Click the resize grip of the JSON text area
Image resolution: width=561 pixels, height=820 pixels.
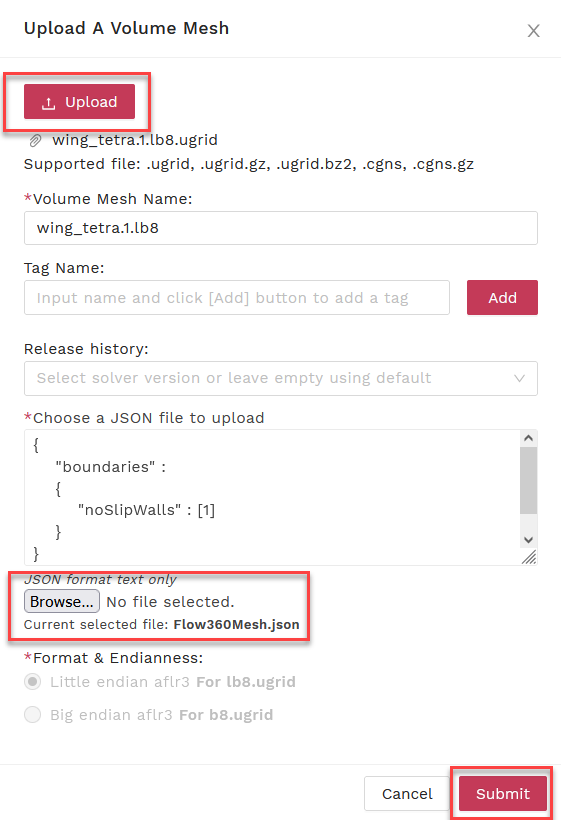[x=529, y=557]
